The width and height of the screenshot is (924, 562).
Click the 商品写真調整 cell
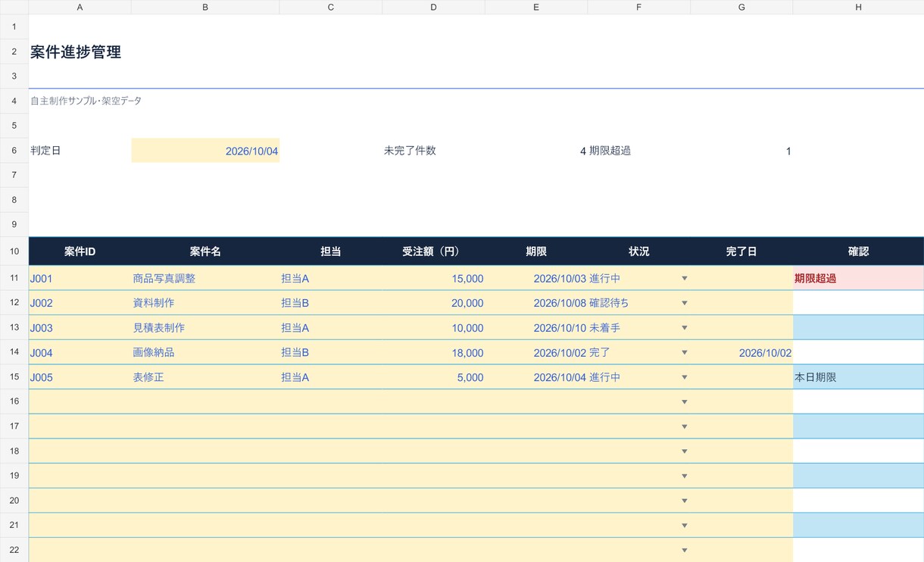(x=205, y=279)
